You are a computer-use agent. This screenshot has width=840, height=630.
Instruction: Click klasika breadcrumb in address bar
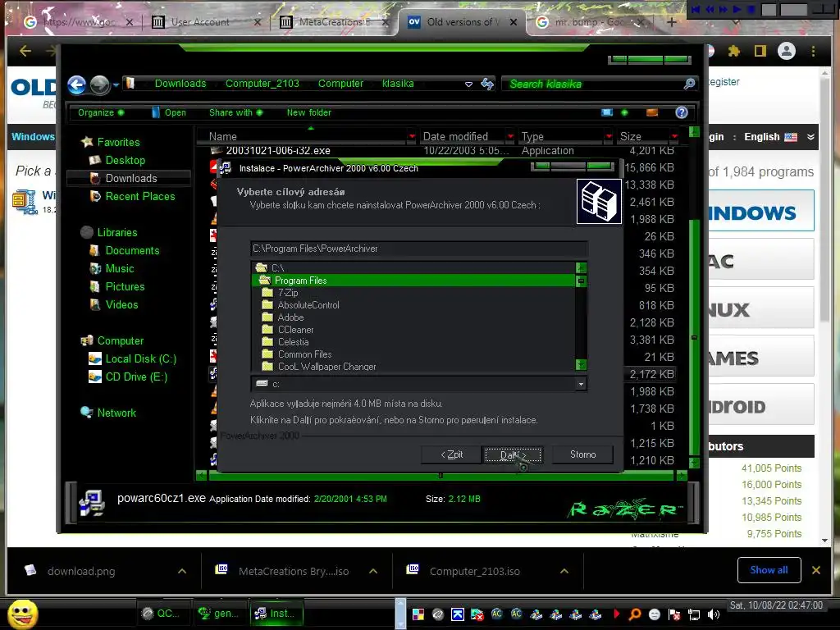(398, 84)
